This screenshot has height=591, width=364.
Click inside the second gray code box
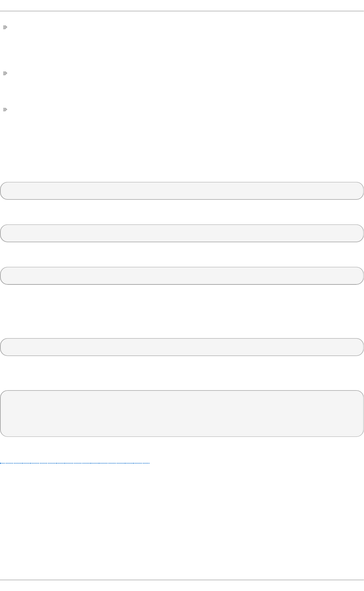(182, 233)
